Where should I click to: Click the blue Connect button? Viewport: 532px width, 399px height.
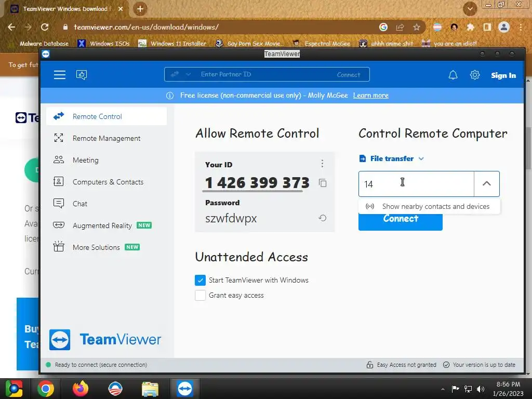pyautogui.click(x=401, y=222)
